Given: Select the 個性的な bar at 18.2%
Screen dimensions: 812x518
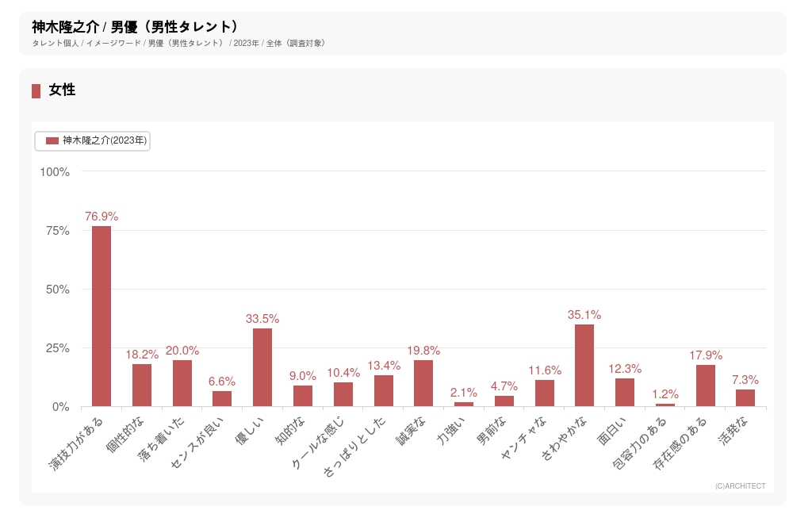Looking at the screenshot, I should pos(142,386).
